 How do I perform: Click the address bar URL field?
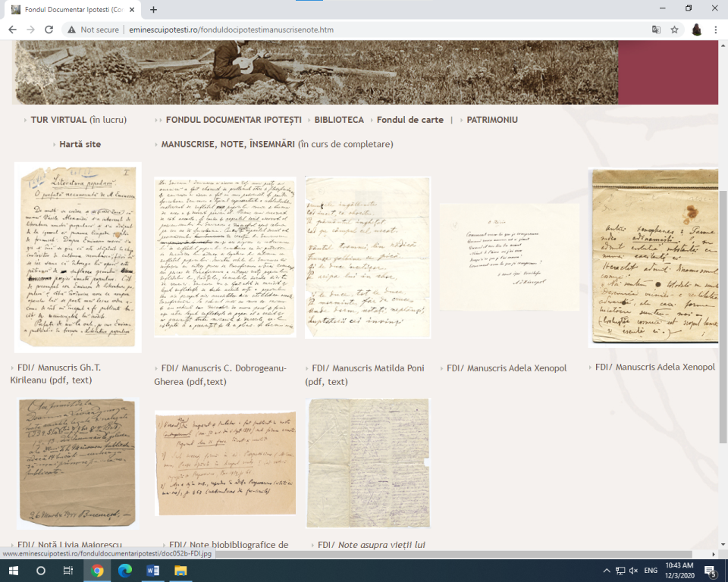click(341, 30)
